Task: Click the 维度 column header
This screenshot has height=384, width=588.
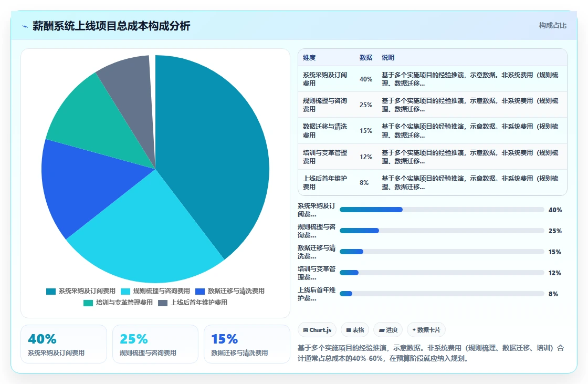Action: coord(309,58)
